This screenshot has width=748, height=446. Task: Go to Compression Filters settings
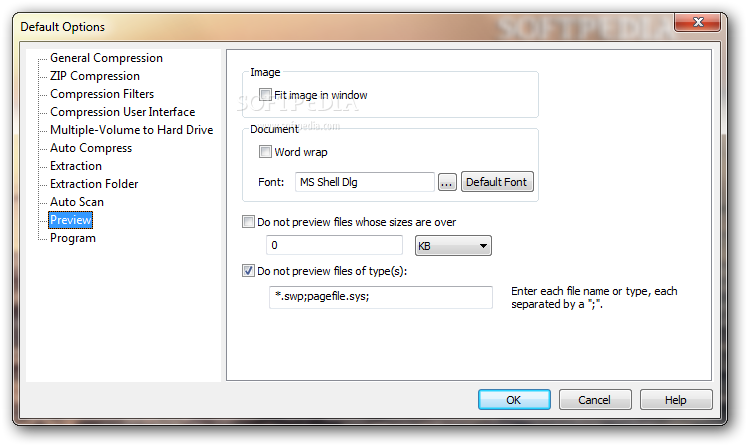100,94
